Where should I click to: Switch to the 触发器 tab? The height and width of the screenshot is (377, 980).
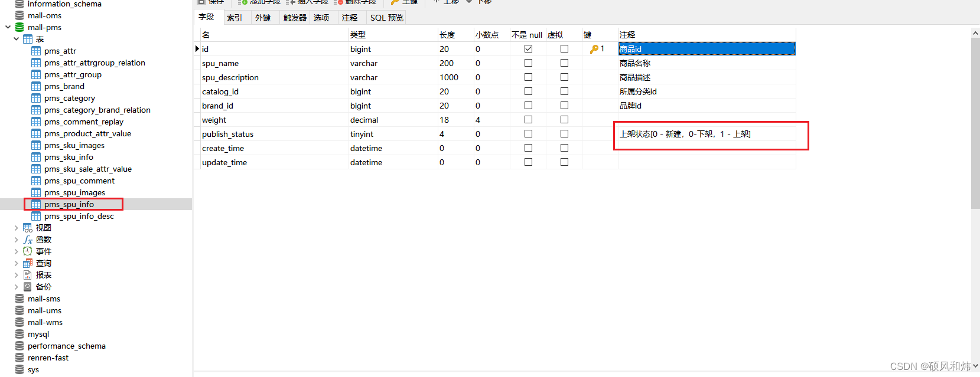click(295, 18)
